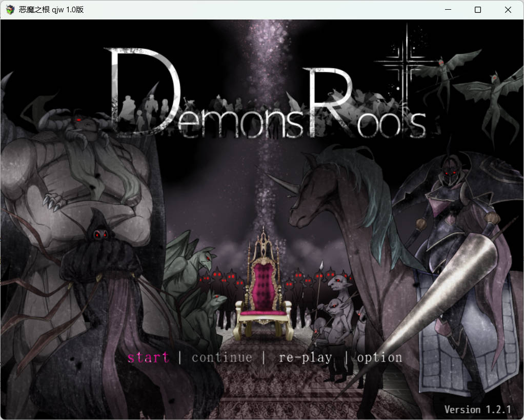The image size is (524, 420).
Task: Open the "re-play" menu option
Action: (305, 357)
